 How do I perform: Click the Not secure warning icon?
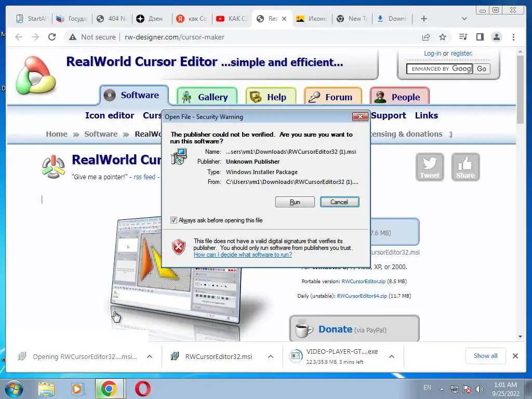73,37
